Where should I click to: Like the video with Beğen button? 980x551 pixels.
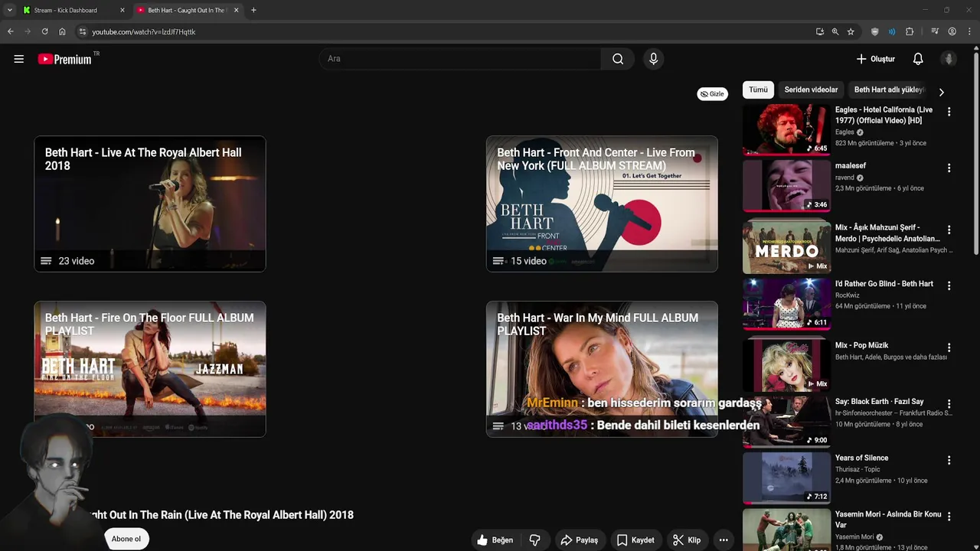click(495, 540)
